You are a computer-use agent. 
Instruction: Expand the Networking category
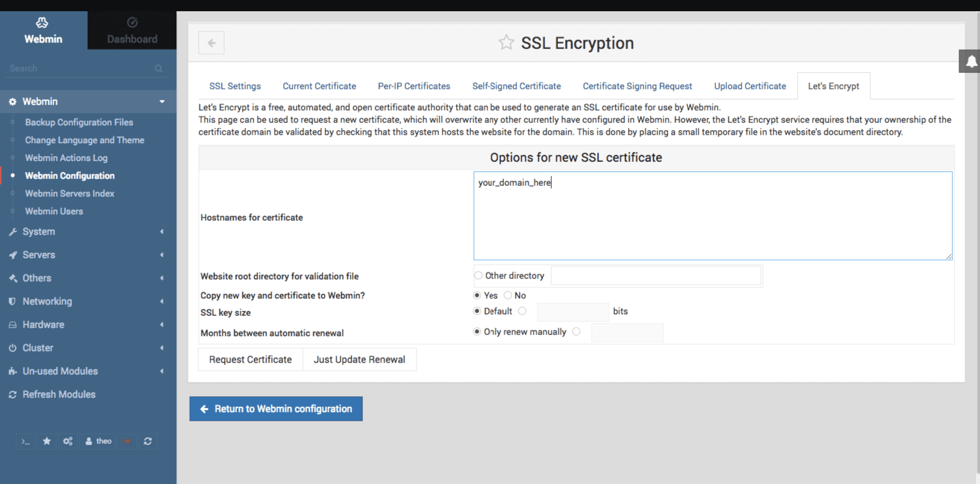coord(88,301)
